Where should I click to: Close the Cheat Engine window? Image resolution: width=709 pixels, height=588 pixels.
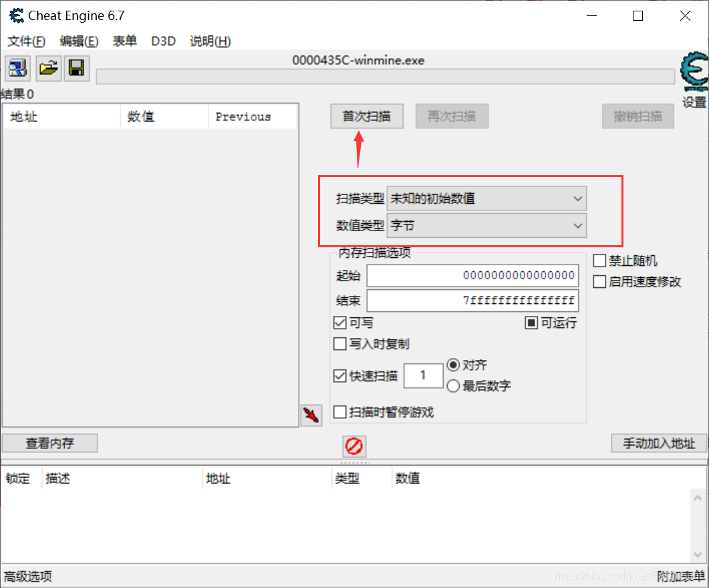[x=685, y=16]
